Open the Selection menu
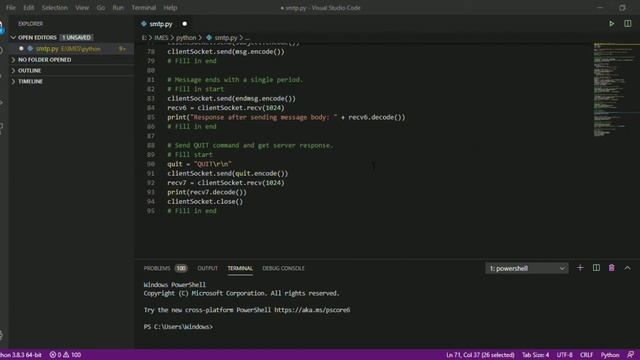Screen dimensions: 640x360 55,8
